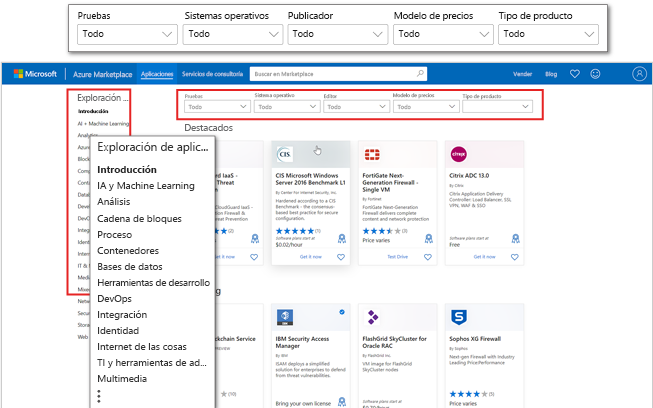Click the search magnifier icon in Marketplace search box
This screenshot has height=408, width=653.
(x=420, y=74)
